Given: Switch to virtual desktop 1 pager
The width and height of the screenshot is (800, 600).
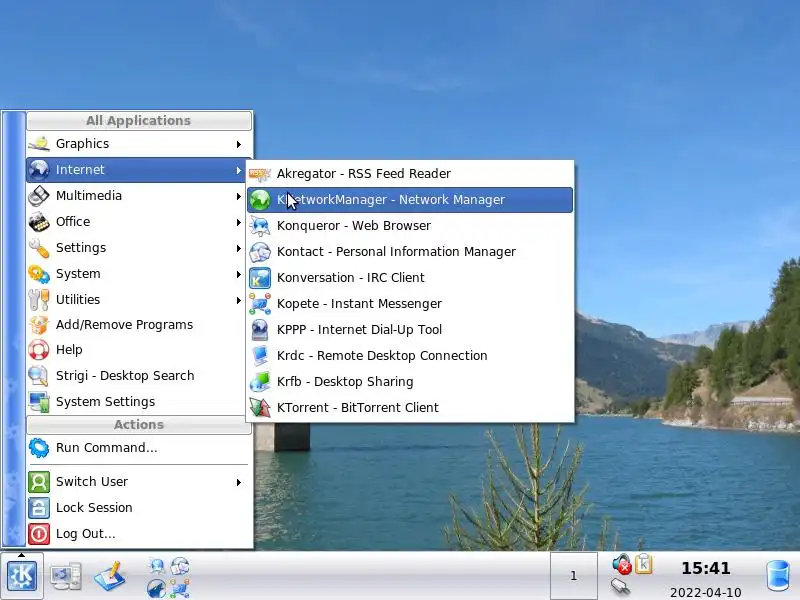Looking at the screenshot, I should tap(573, 576).
